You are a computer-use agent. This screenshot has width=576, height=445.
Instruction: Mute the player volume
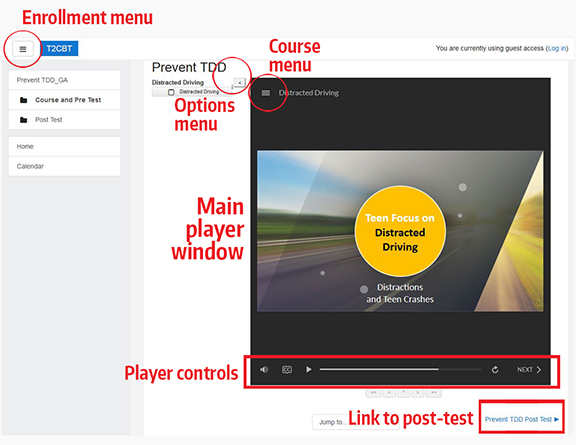pyautogui.click(x=264, y=369)
